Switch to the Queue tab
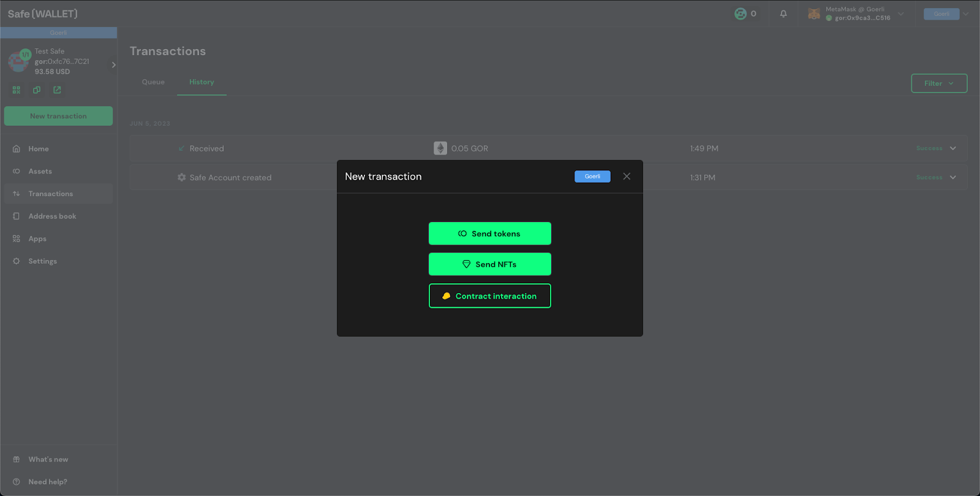The width and height of the screenshot is (980, 496). tap(153, 82)
